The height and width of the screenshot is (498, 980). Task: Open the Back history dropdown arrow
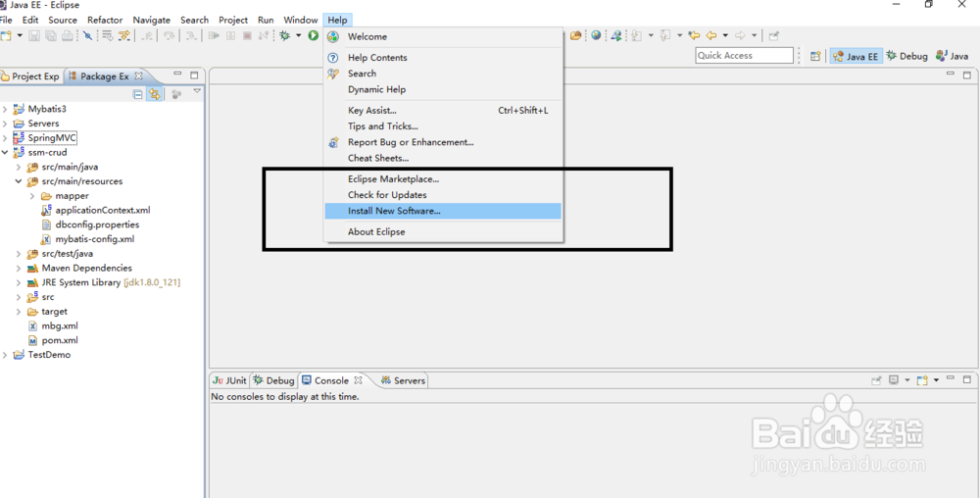click(x=725, y=35)
